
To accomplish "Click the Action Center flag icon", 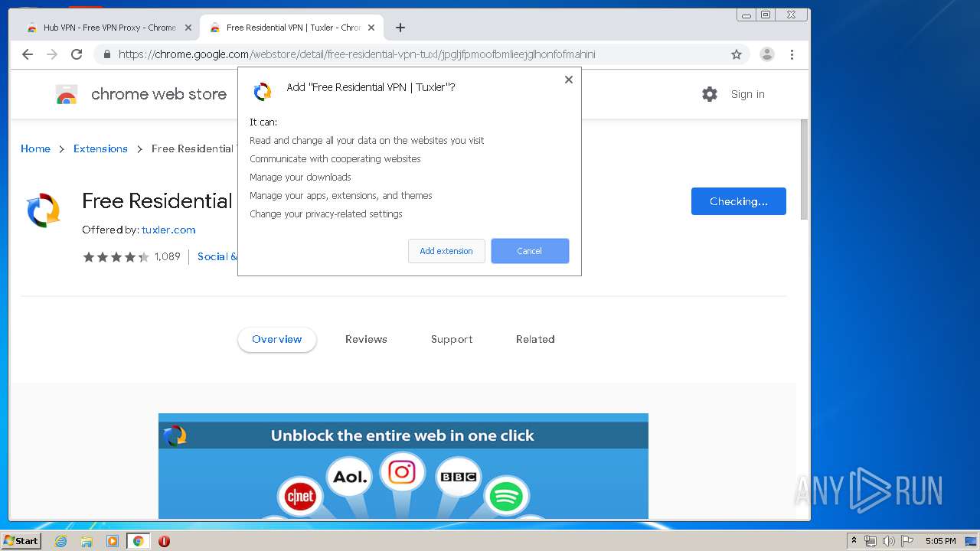I will (x=907, y=541).
